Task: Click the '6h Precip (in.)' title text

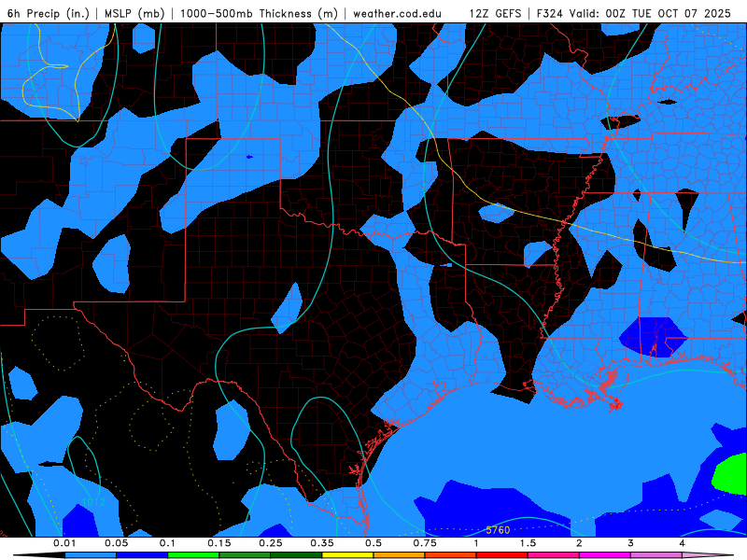Action: [x=49, y=13]
